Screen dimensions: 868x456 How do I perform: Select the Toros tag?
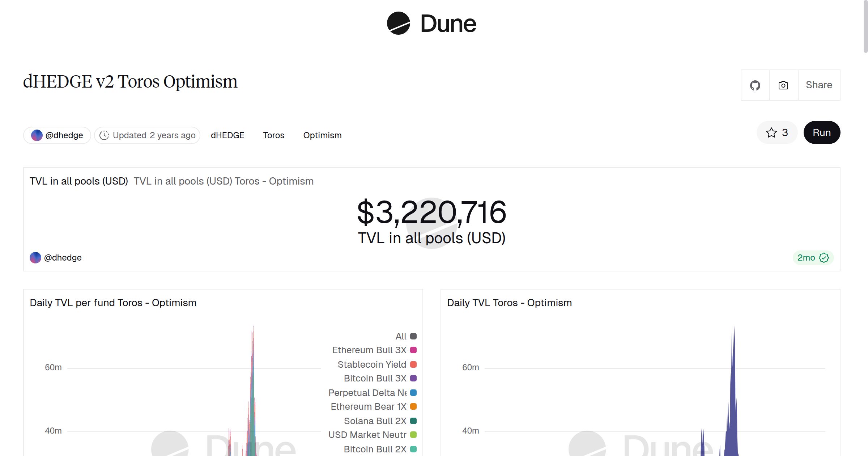[x=273, y=135]
